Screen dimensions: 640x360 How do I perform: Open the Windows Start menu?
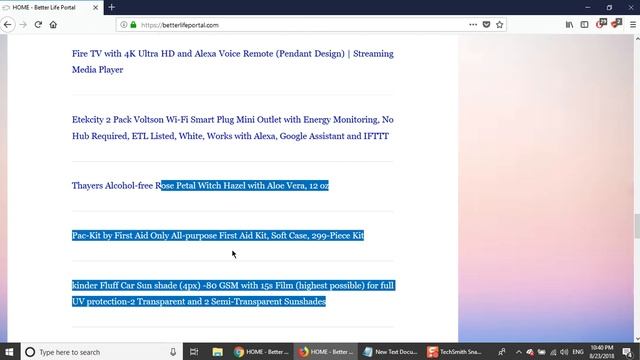9,352
